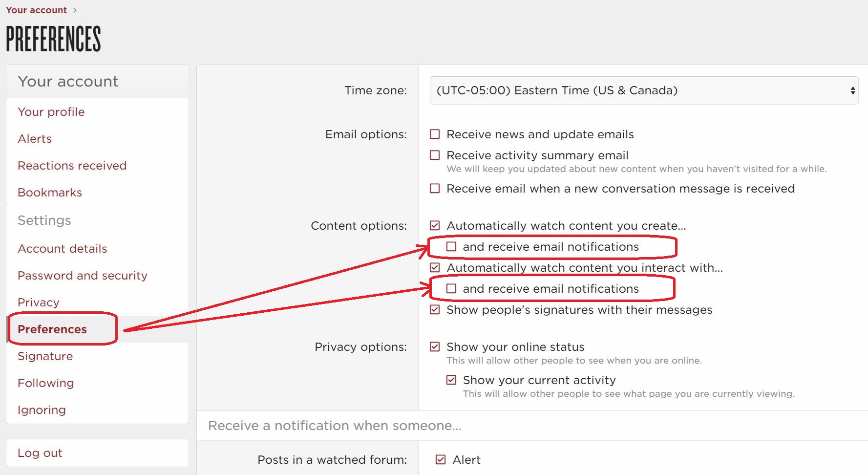Go to Alerts page
The image size is (868, 475).
pos(35,139)
